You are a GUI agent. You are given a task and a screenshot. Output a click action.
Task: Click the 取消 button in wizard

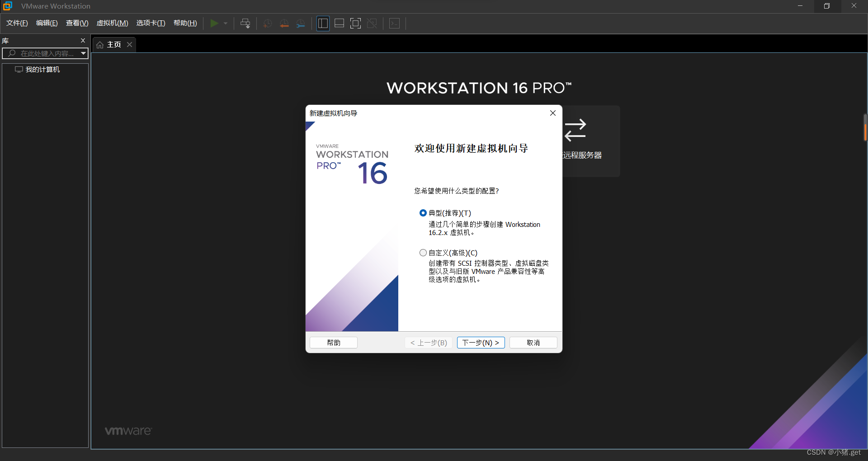[533, 343]
